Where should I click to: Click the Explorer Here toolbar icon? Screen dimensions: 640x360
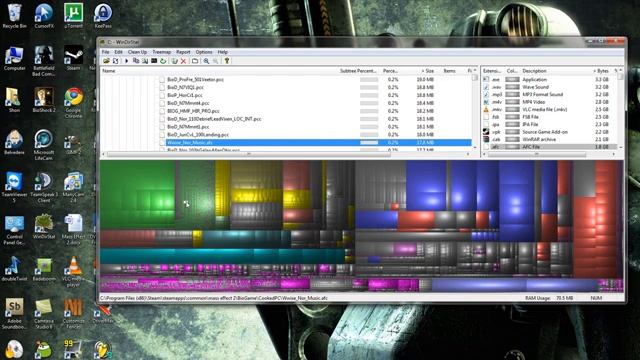[145, 61]
